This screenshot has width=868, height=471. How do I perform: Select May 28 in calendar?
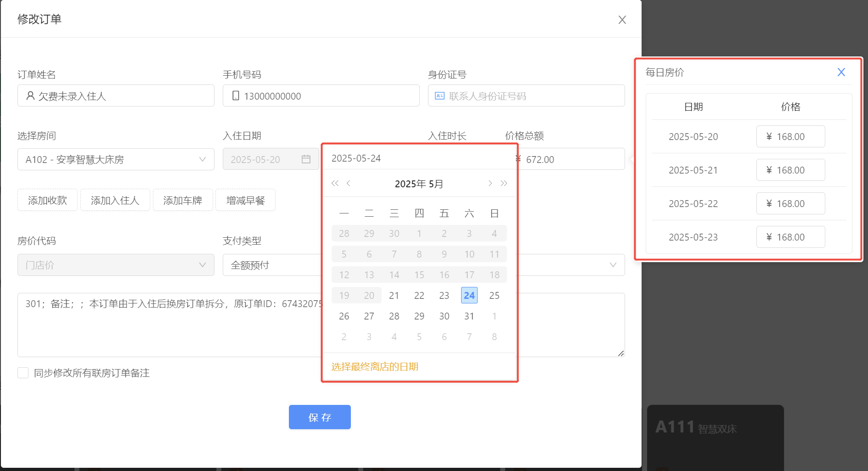click(x=394, y=316)
